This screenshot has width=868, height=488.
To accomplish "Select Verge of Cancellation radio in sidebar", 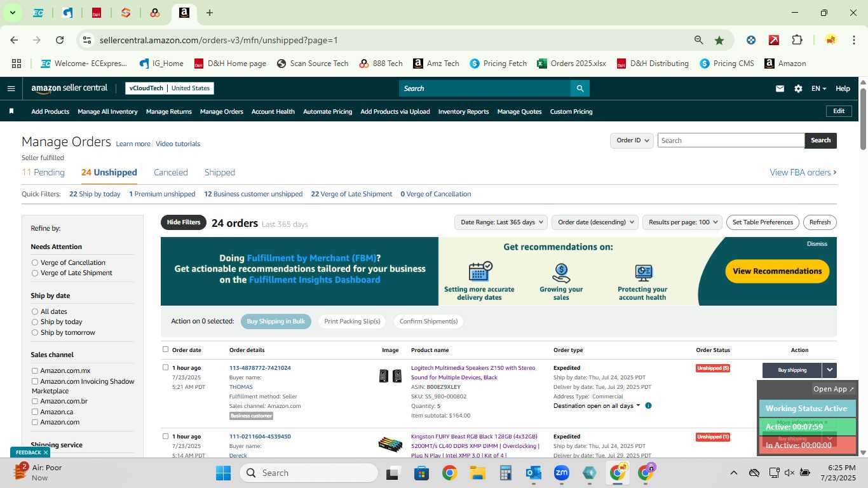I will [x=35, y=262].
